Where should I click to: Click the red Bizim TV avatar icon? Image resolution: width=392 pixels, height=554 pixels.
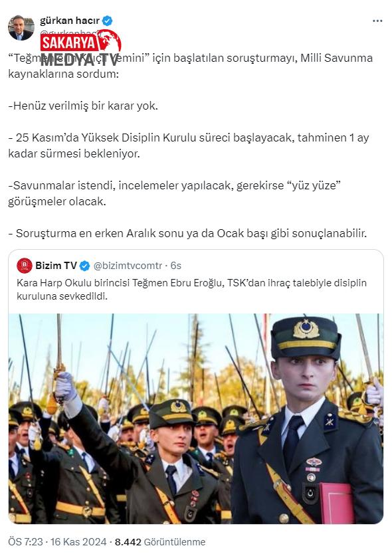click(25, 265)
